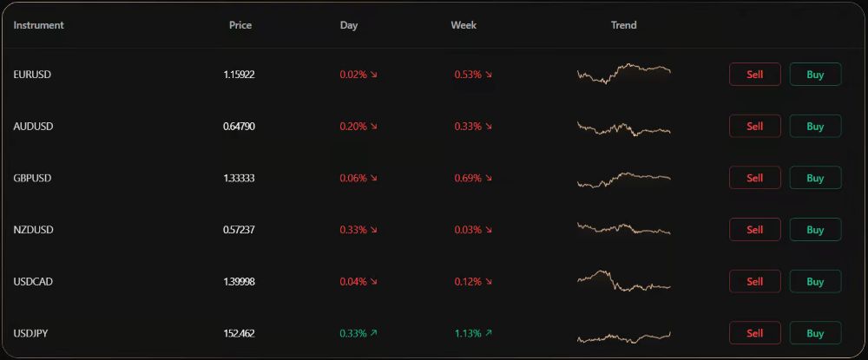Screen dimensions: 868x360
Task: Click the EURUSD Sell button
Action: (x=754, y=75)
